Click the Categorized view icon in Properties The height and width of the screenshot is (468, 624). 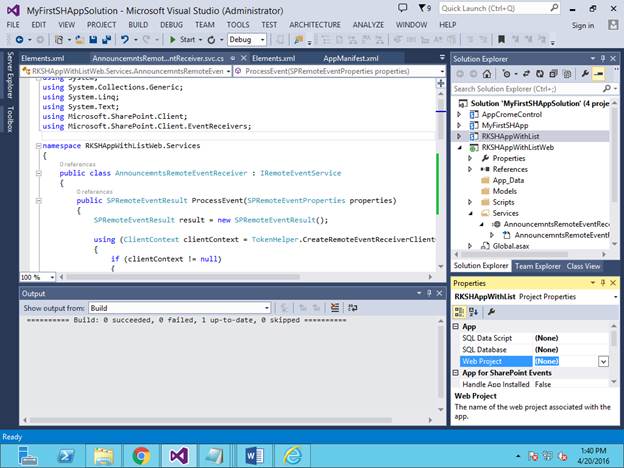click(459, 311)
